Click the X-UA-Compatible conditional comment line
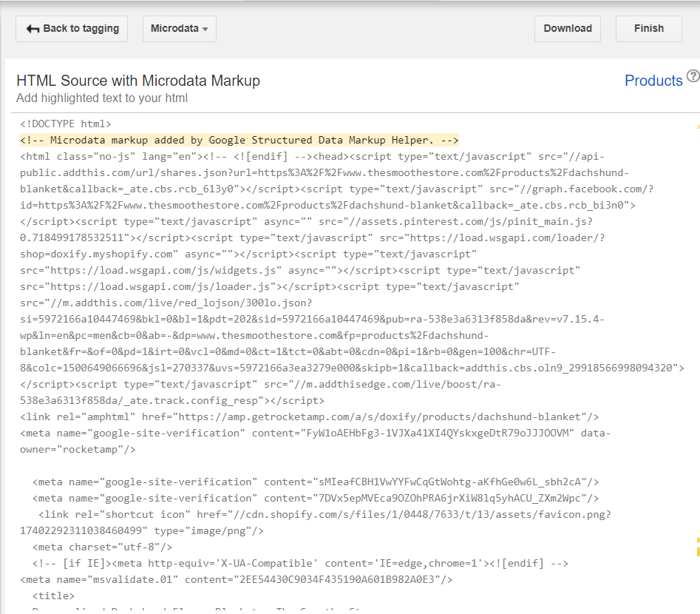This screenshot has width=700, height=614. click(x=300, y=563)
